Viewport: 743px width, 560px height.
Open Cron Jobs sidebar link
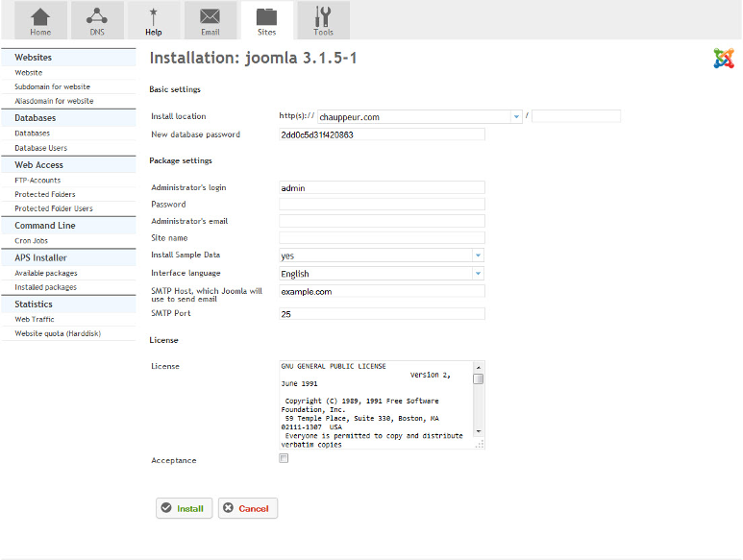pyautogui.click(x=32, y=241)
